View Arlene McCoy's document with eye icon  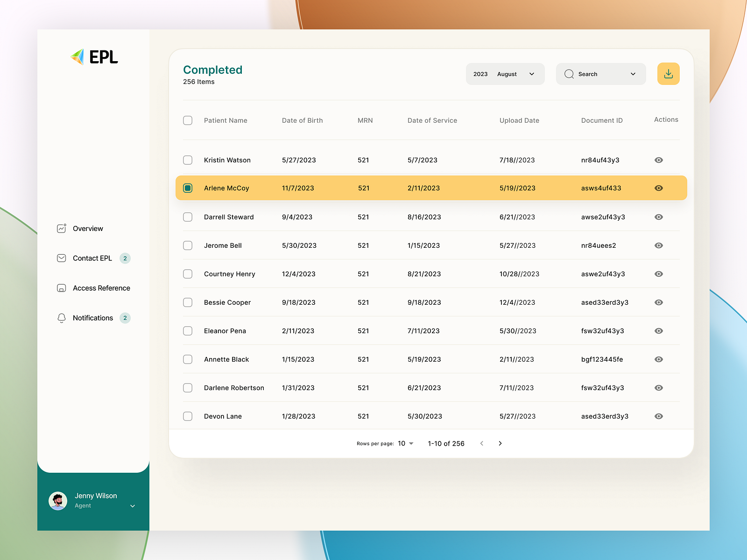[659, 188]
